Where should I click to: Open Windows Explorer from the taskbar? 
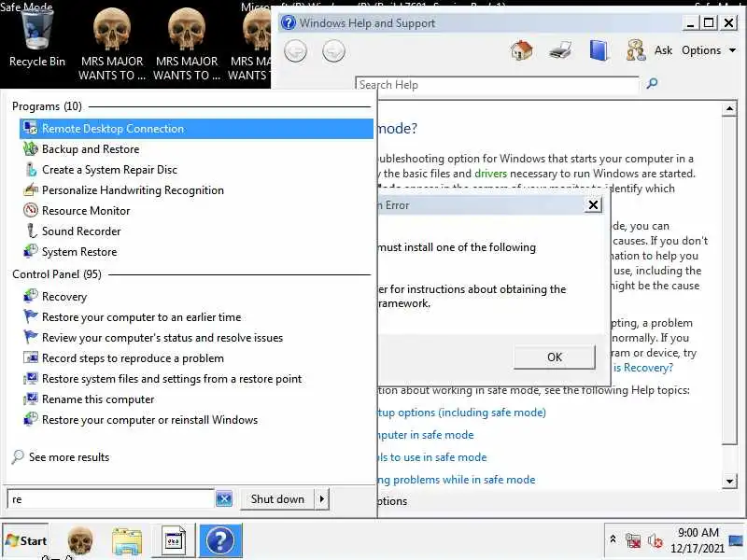[x=127, y=541]
